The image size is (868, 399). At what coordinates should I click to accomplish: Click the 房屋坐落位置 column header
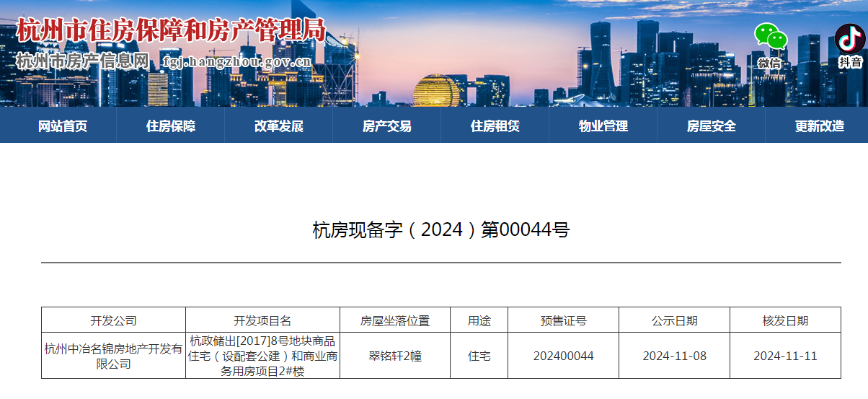click(395, 320)
